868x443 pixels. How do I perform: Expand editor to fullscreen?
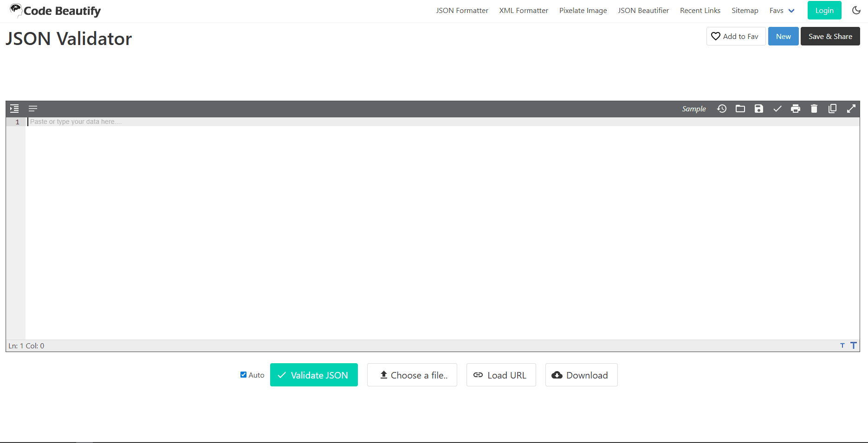click(851, 109)
